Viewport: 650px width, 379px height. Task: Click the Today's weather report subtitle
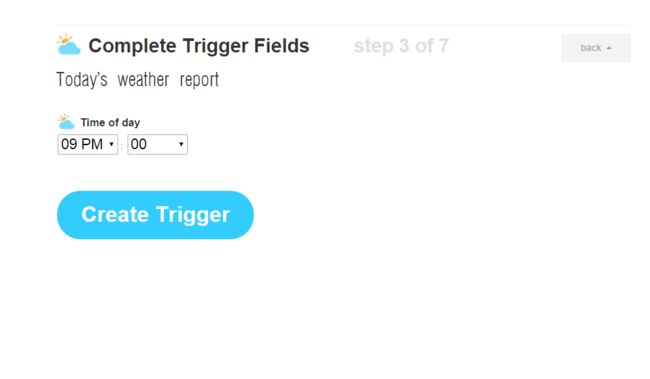tap(138, 79)
